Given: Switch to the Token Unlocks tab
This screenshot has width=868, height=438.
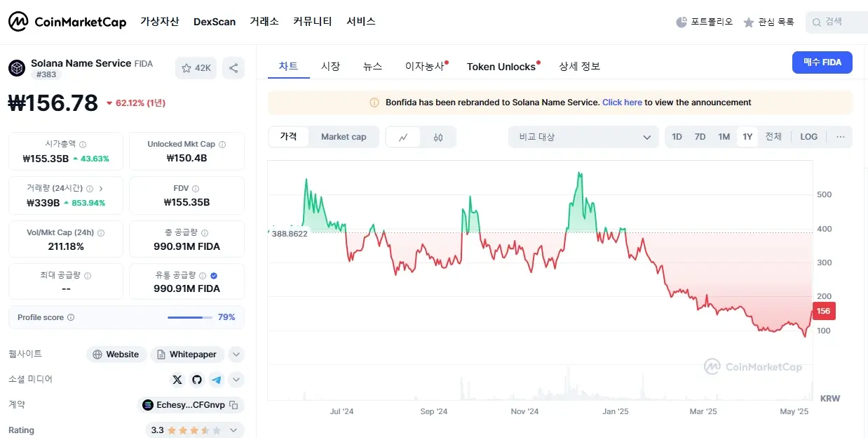Looking at the screenshot, I should pos(501,67).
